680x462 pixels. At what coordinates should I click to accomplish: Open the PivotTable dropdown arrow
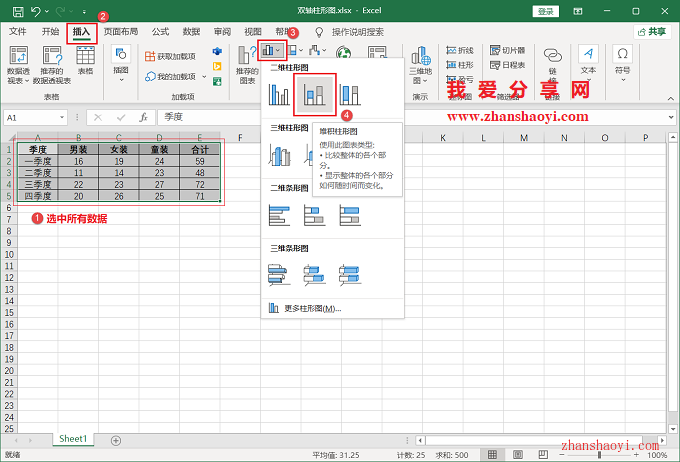(x=26, y=81)
